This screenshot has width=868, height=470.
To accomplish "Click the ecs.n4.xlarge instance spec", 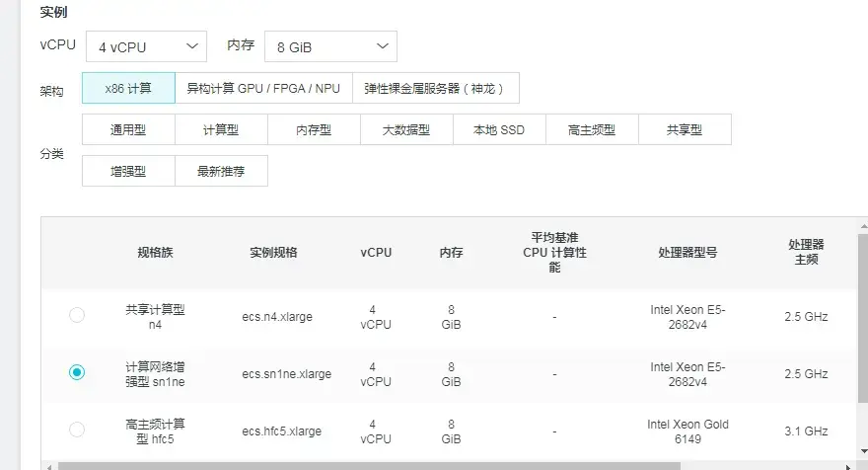I will (x=277, y=317).
